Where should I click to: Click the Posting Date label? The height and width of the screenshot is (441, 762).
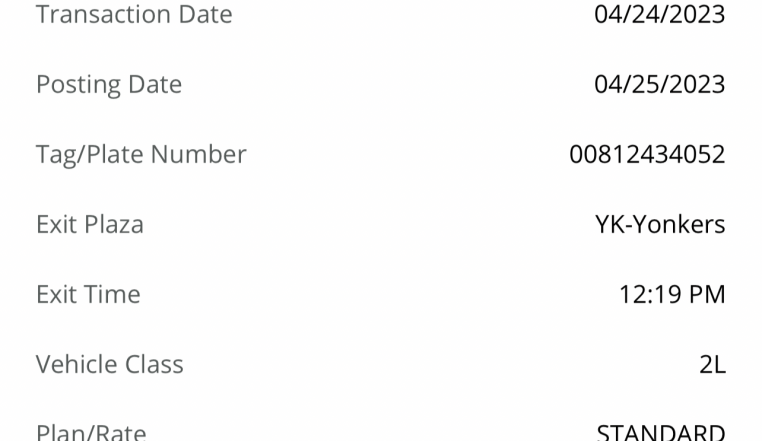109,85
